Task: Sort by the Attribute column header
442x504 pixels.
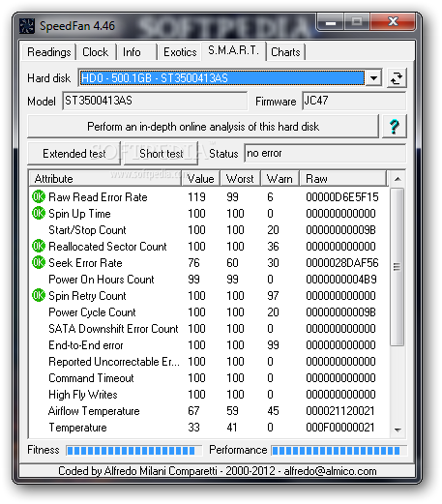Action: pos(105,179)
